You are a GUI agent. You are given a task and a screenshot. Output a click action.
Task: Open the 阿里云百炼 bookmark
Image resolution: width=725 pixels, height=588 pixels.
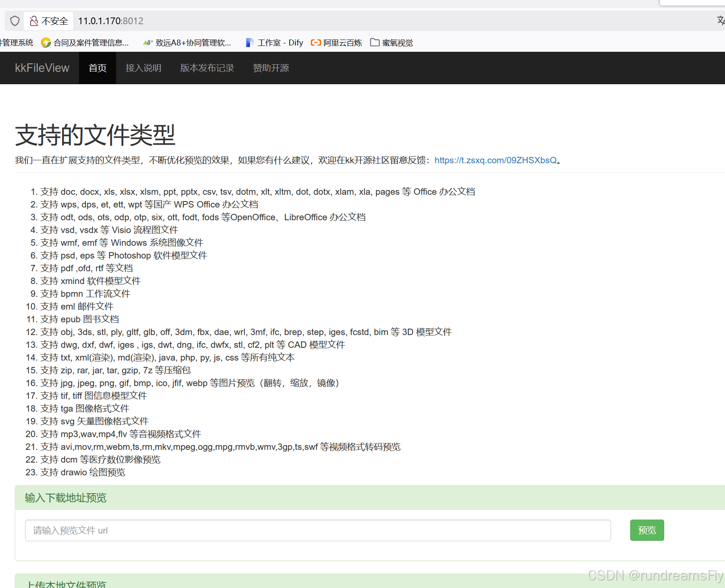coord(336,43)
